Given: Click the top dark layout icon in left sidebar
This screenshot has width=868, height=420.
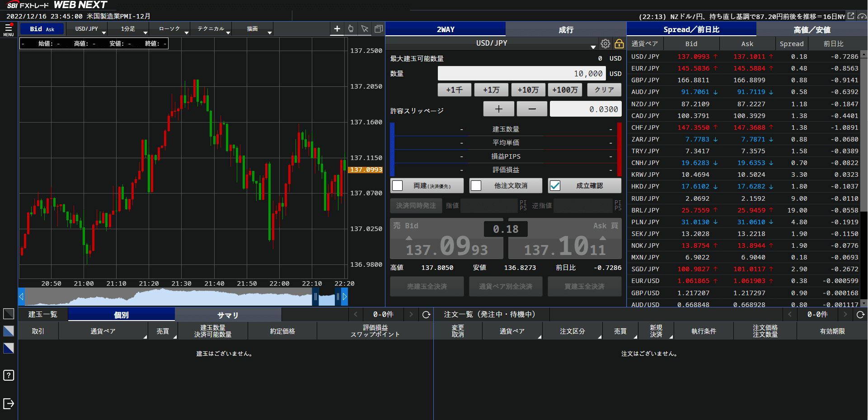Looking at the screenshot, I should click(9, 314).
